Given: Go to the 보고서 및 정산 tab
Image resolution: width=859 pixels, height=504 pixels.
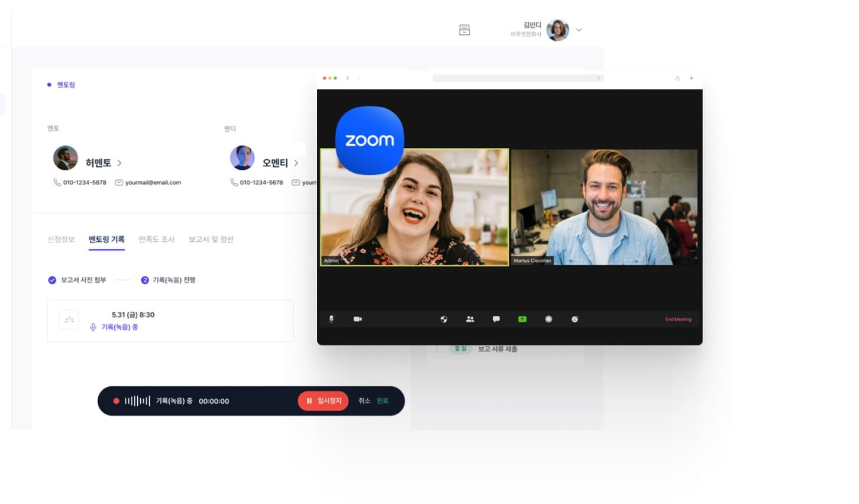Looking at the screenshot, I should [x=211, y=239].
